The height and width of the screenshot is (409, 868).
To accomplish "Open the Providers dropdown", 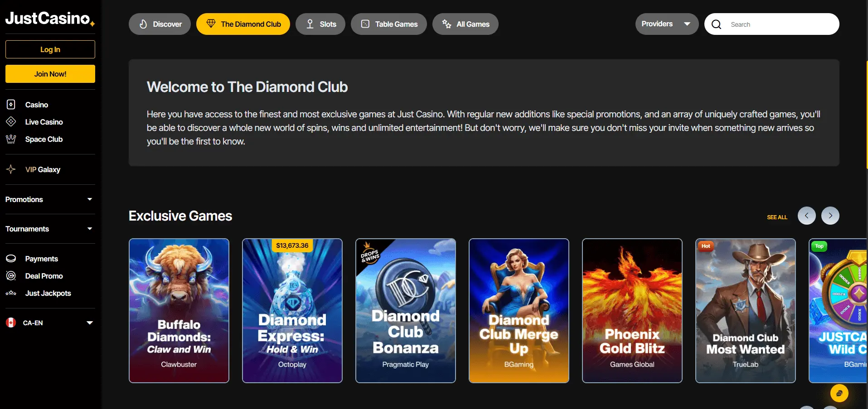I will [x=667, y=24].
